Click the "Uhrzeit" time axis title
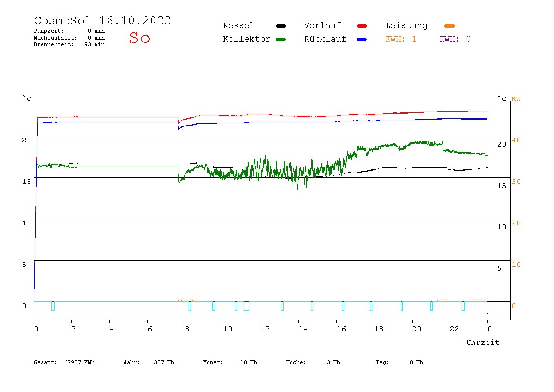Viewport: 554px width, 392px height. coord(483,342)
